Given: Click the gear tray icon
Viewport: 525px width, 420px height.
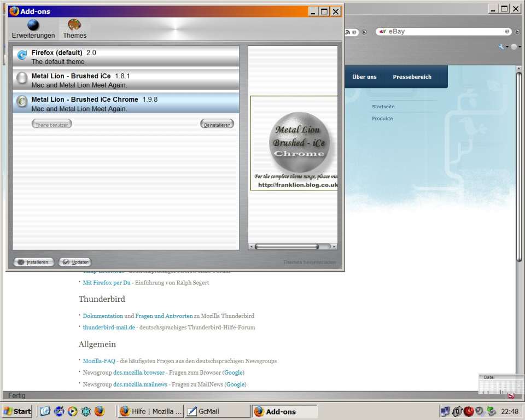Looking at the screenshot, I should pyautogui.click(x=457, y=411).
